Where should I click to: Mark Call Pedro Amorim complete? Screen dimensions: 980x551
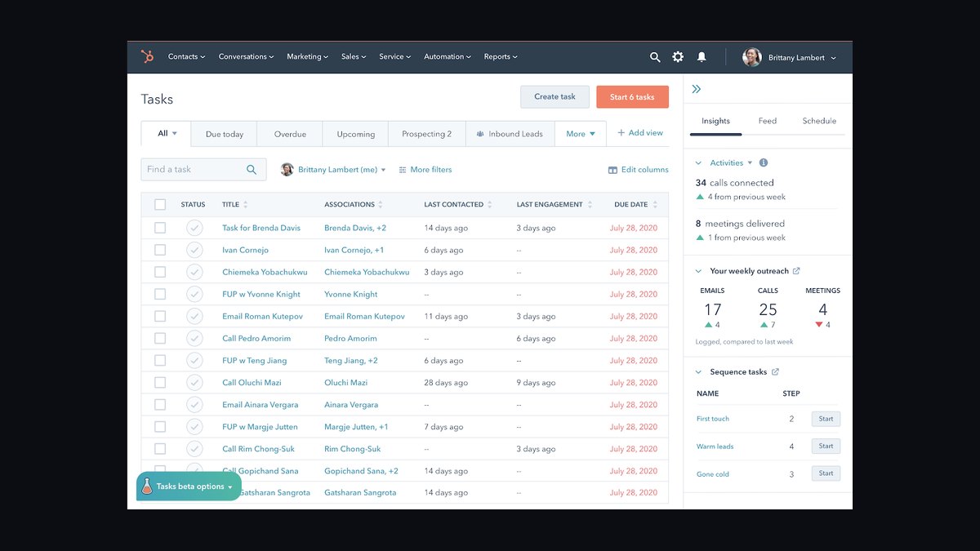pyautogui.click(x=194, y=338)
